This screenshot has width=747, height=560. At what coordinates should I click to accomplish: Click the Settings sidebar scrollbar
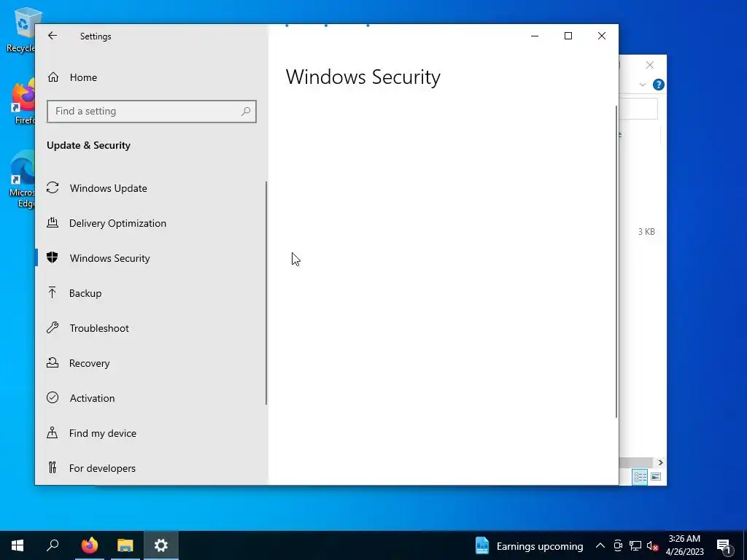266,293
